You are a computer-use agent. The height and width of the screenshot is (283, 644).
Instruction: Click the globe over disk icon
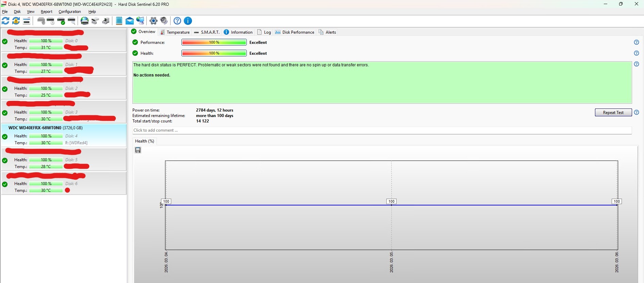[84, 21]
